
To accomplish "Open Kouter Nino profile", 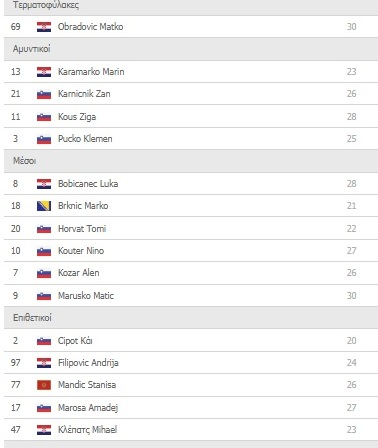I will point(81,251).
